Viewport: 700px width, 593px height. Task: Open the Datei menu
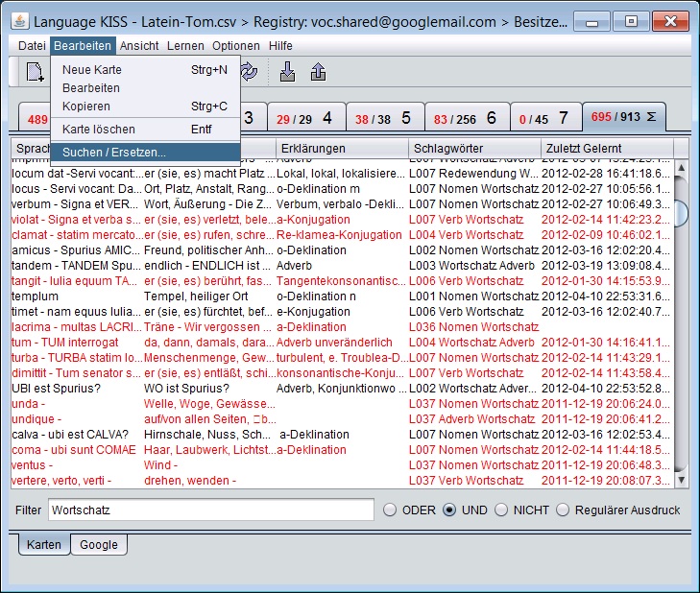(x=32, y=45)
